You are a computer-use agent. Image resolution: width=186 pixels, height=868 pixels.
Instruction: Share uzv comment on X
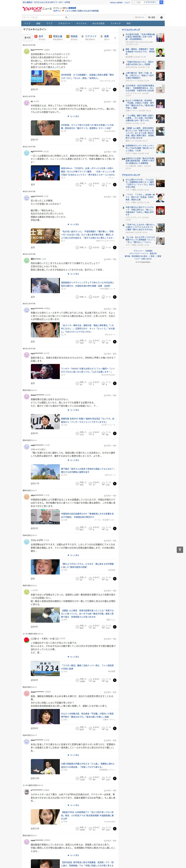[x=115, y=247]
